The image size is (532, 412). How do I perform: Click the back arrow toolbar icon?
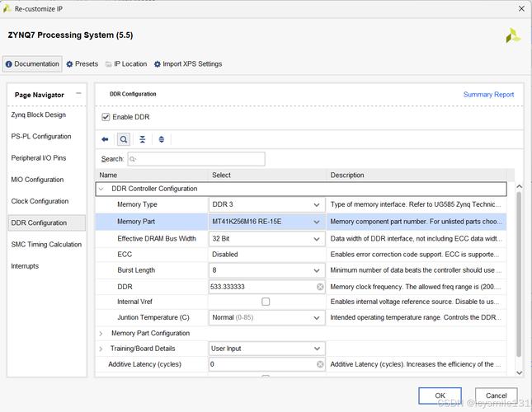pos(105,139)
